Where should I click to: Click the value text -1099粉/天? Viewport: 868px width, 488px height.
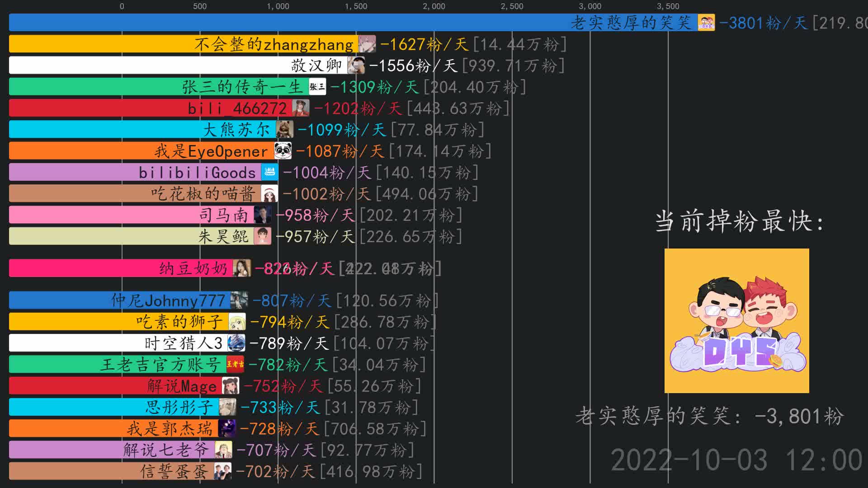pyautogui.click(x=342, y=130)
